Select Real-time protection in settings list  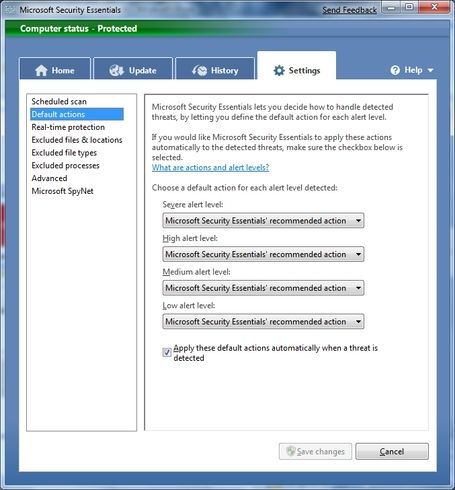pyautogui.click(x=68, y=127)
